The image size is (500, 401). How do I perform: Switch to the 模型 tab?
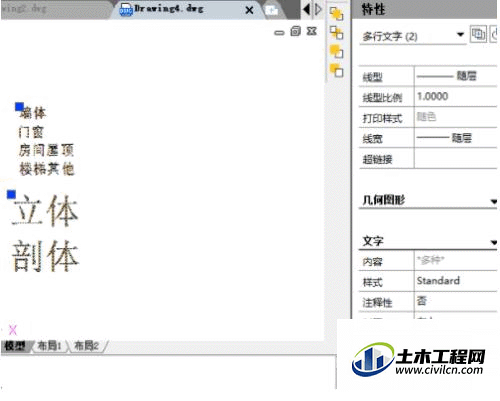tap(15, 346)
